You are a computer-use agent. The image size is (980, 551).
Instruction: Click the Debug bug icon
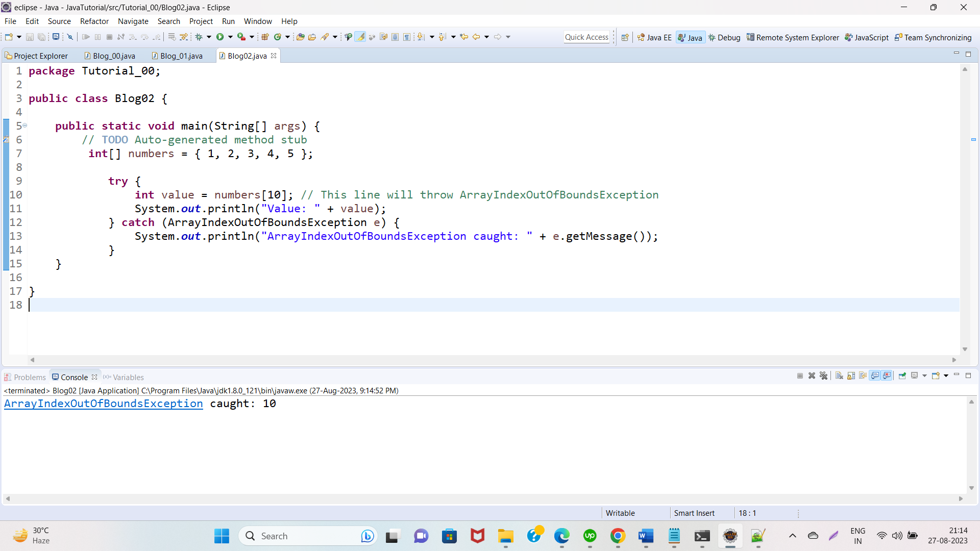click(x=199, y=37)
